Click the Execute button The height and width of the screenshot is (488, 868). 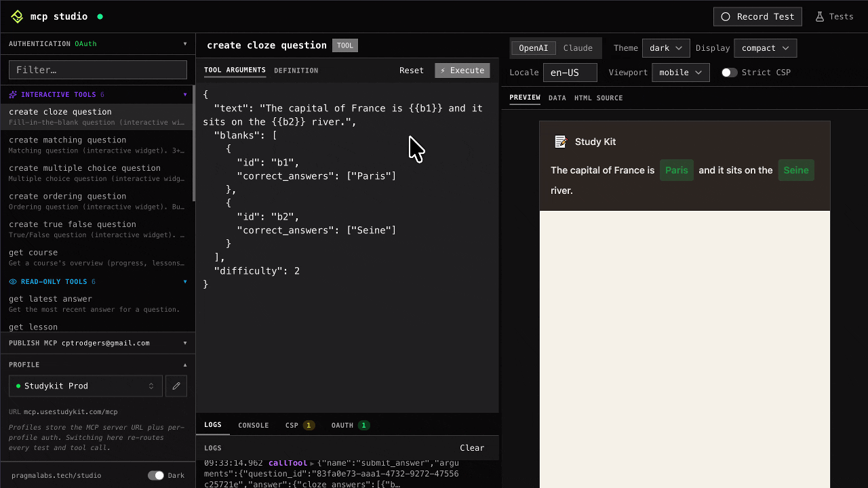coord(462,70)
